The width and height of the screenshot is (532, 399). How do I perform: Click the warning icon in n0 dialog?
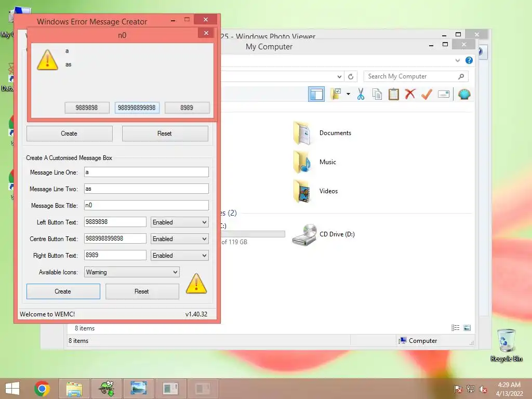[x=47, y=60]
